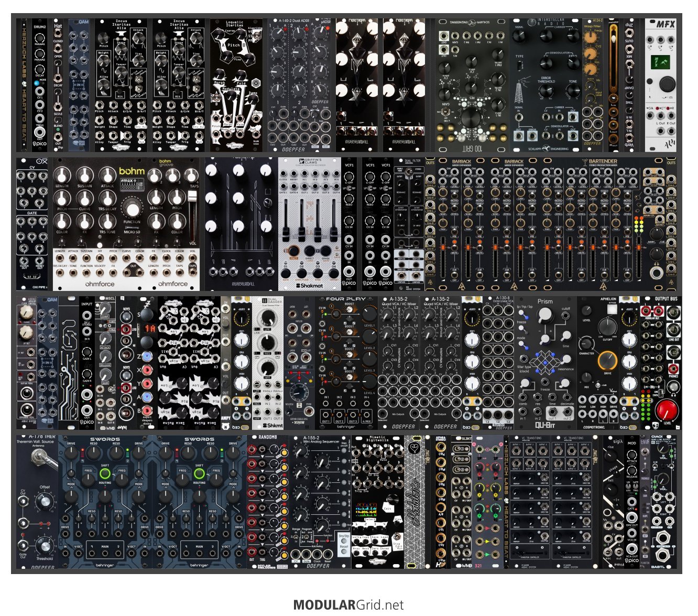This screenshot has width=698, height=616.
Task: Select the Pico INPUT module
Action: pos(87,363)
